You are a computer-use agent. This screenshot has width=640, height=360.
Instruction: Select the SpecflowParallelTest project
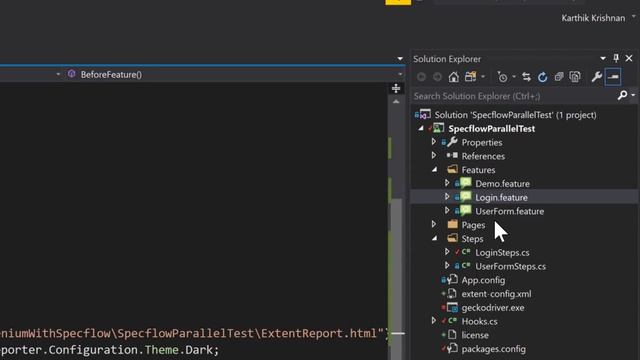tap(491, 129)
